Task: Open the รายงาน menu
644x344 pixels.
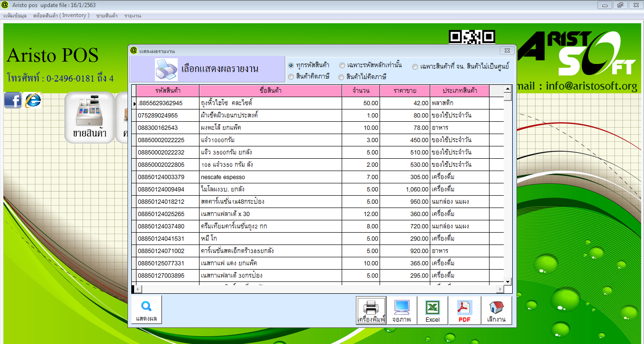Action: (x=133, y=16)
